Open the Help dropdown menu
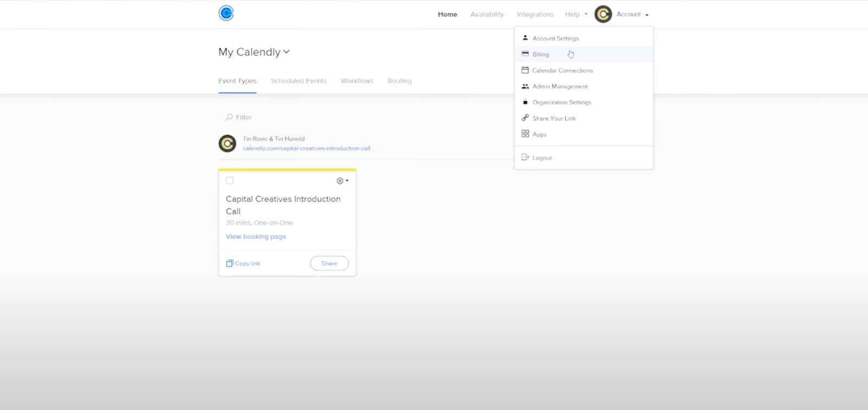 click(576, 14)
